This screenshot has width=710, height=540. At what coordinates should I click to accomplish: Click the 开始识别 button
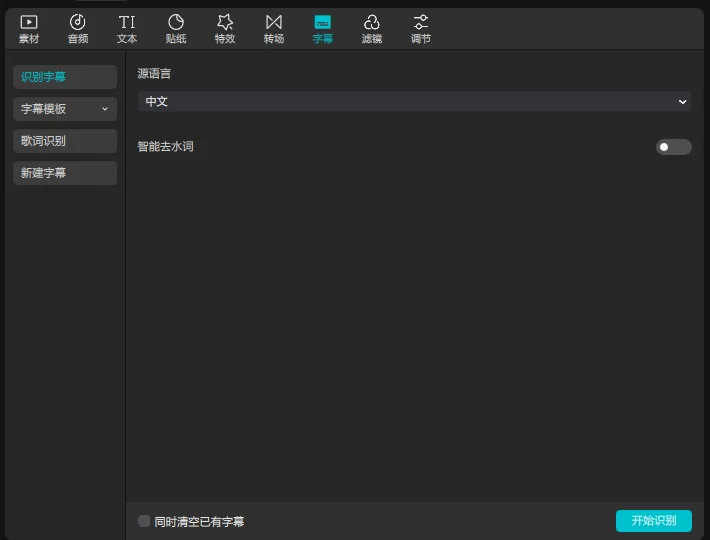click(x=653, y=521)
